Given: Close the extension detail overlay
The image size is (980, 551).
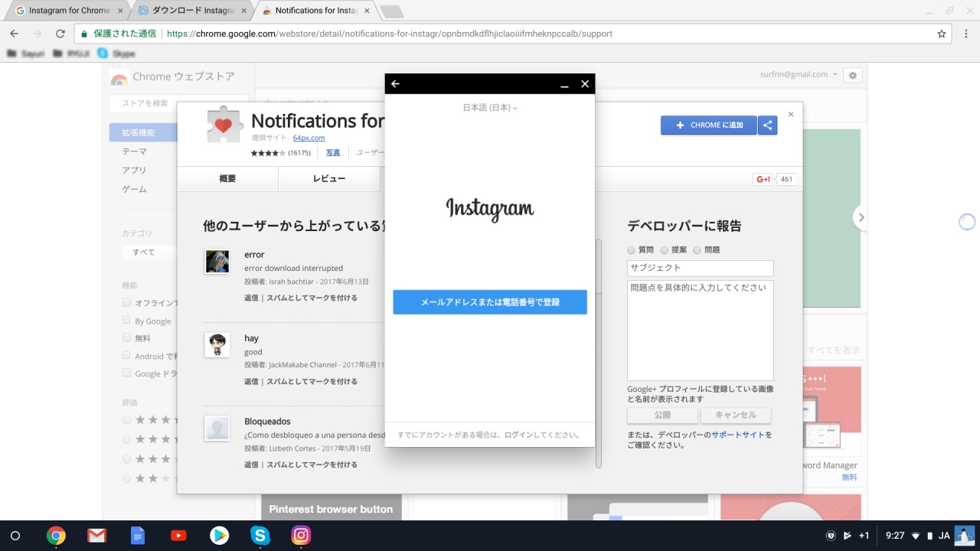Looking at the screenshot, I should (x=791, y=114).
